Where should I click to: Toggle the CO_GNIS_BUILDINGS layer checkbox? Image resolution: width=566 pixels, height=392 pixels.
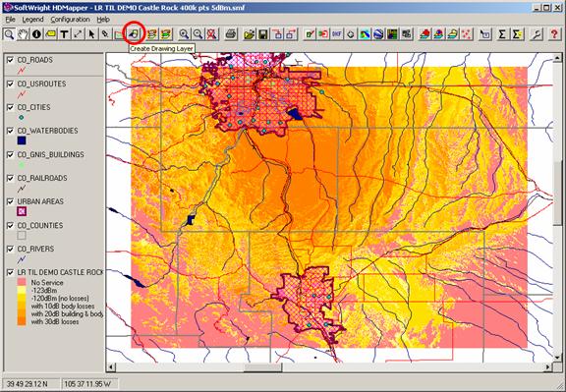tap(11, 154)
